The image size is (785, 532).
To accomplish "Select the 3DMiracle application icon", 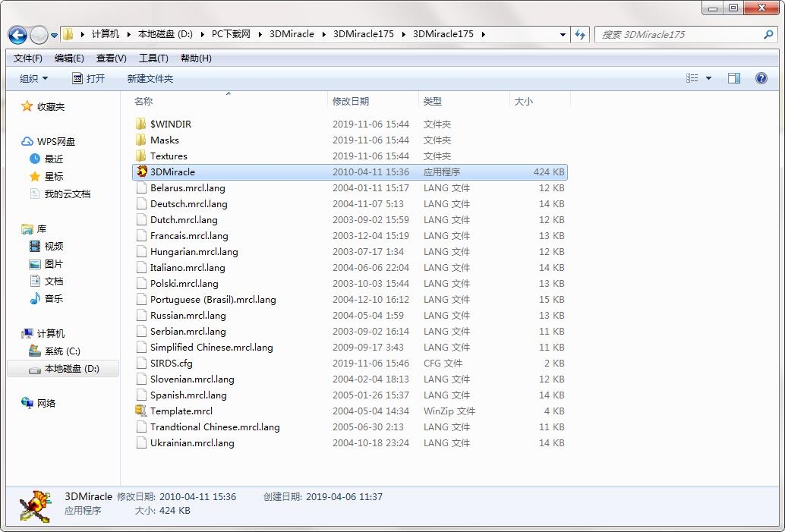I will tap(142, 172).
